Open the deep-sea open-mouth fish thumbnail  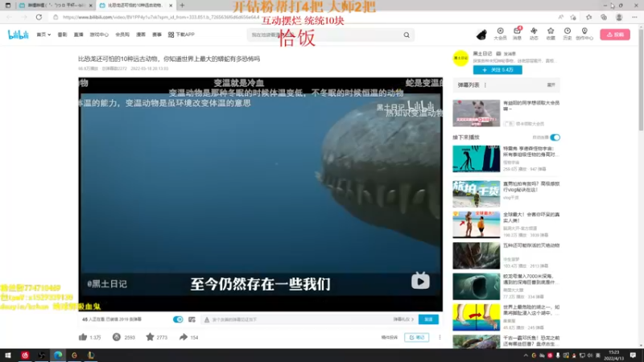point(477,286)
